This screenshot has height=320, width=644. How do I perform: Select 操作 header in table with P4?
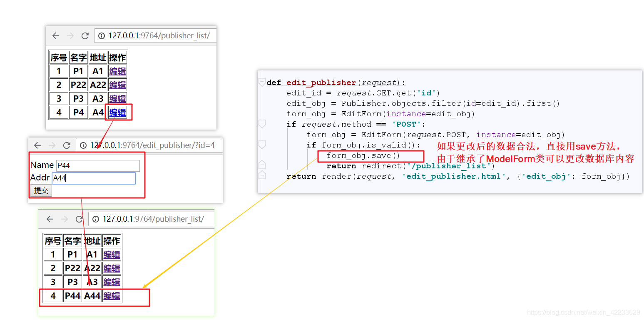coord(117,57)
